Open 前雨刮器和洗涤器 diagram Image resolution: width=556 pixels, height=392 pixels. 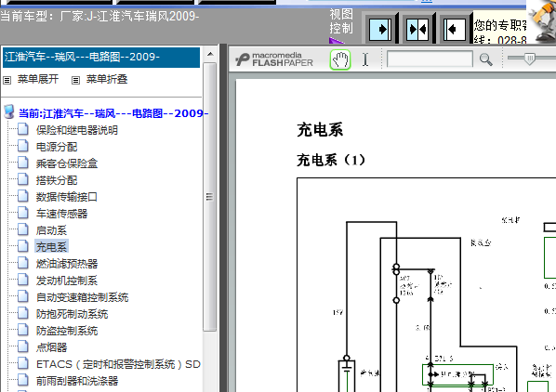[x=77, y=381]
